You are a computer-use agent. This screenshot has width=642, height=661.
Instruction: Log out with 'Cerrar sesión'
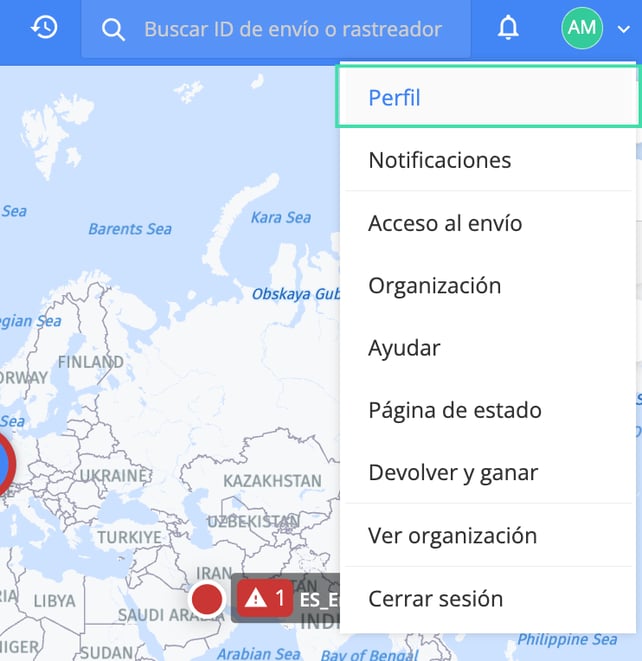click(435, 598)
